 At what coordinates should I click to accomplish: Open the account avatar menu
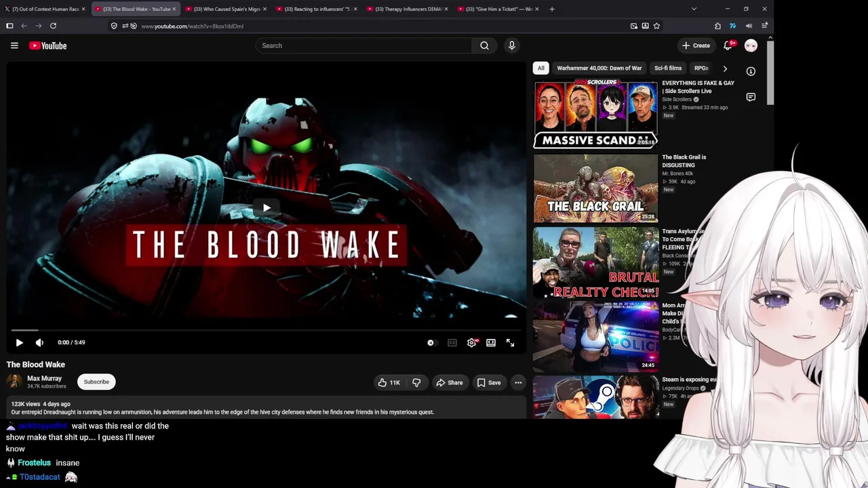(751, 45)
